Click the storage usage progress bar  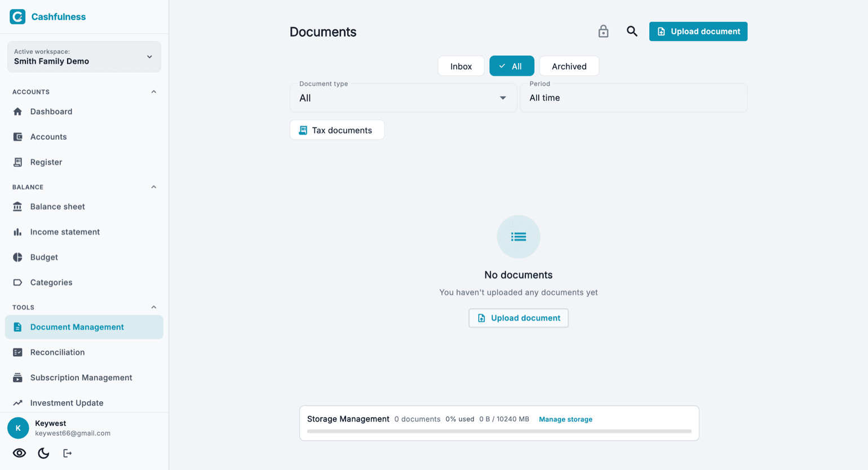tap(499, 431)
